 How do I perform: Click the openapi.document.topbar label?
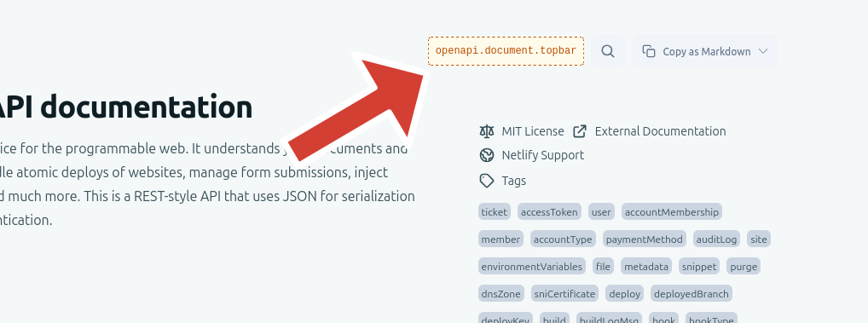tap(506, 51)
